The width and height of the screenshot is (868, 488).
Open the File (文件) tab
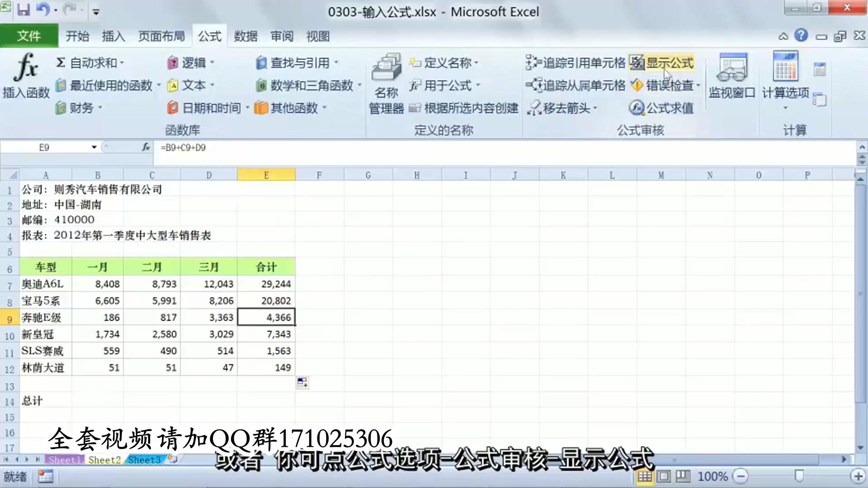pos(29,36)
